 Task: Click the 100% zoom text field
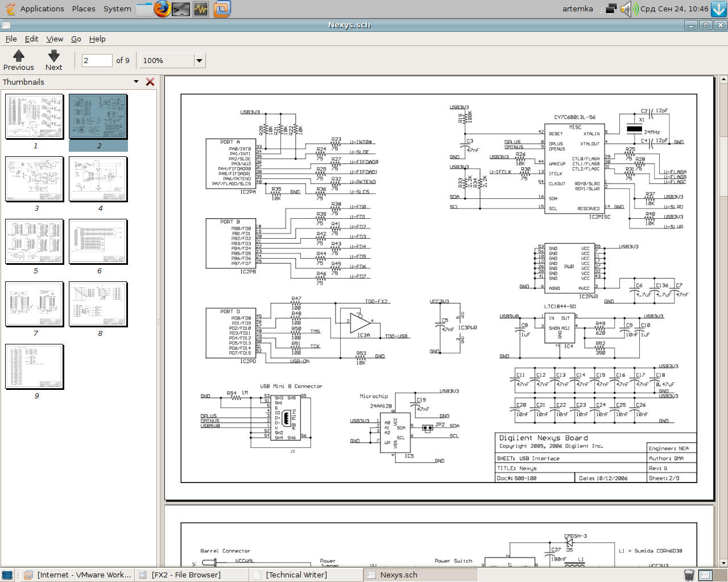[x=167, y=60]
